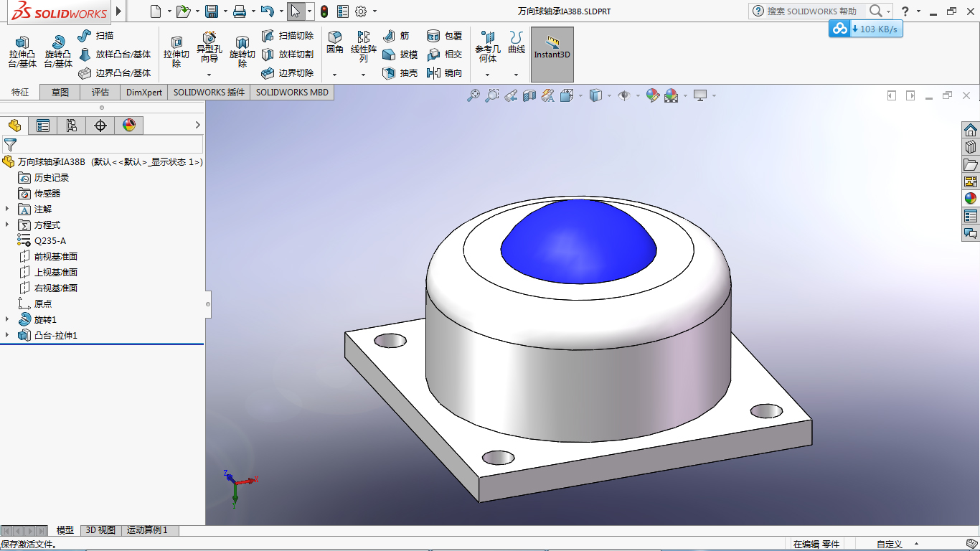
Task: Open the dropdown arrow next to Save
Action: pos(225,11)
